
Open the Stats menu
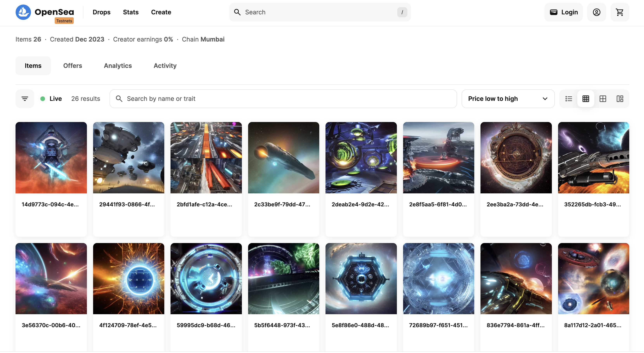pyautogui.click(x=131, y=12)
